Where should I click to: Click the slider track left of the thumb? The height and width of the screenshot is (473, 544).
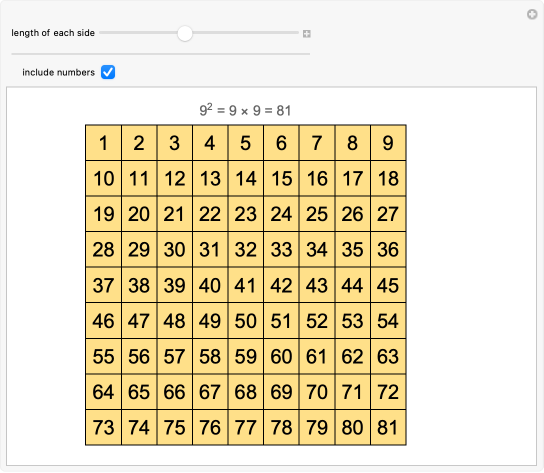click(x=138, y=33)
